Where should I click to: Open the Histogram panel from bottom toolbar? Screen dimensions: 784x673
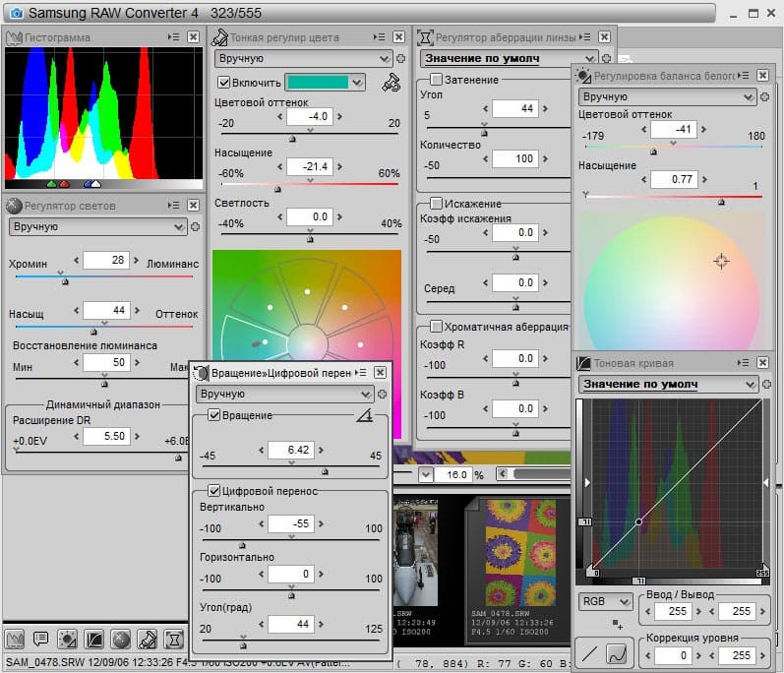(x=15, y=639)
